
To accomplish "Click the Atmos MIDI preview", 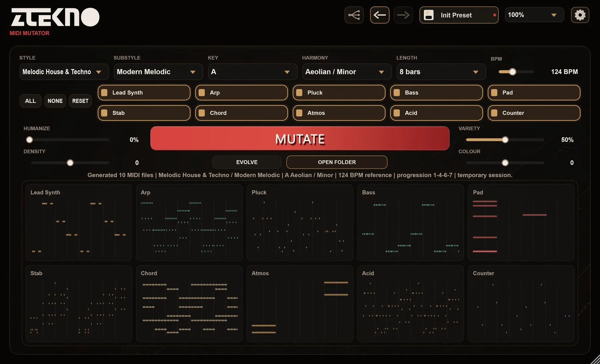I will (x=300, y=304).
